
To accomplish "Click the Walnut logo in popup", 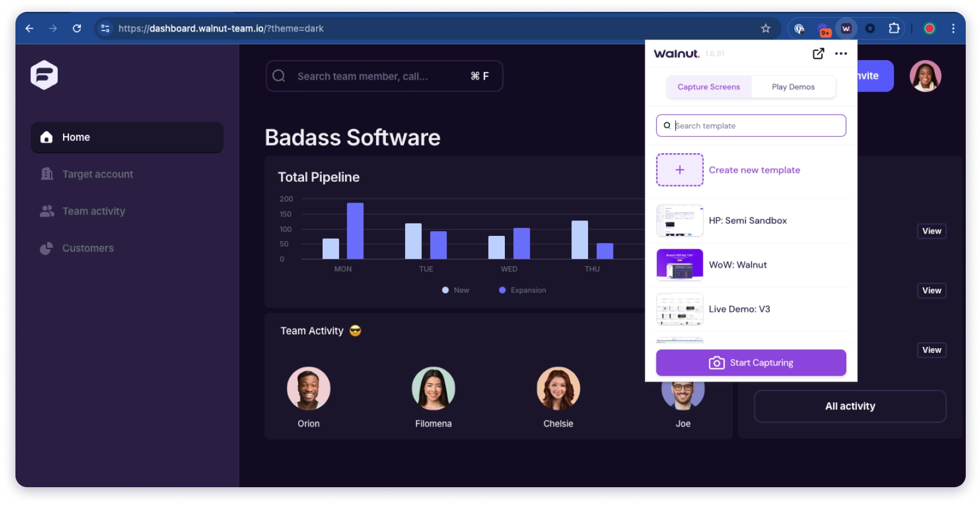I will (x=676, y=53).
